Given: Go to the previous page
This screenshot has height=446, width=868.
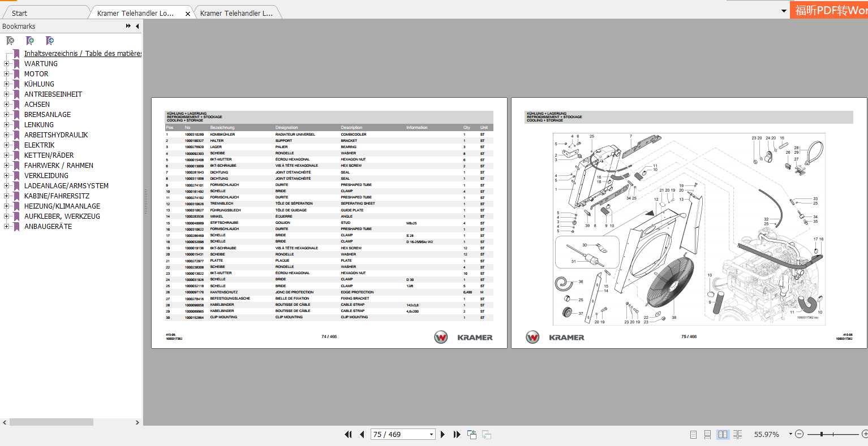Looking at the screenshot, I should (x=362, y=434).
